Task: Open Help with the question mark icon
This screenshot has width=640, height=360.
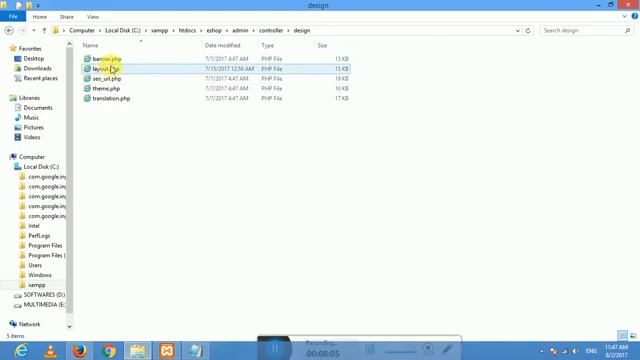Action: coord(635,16)
